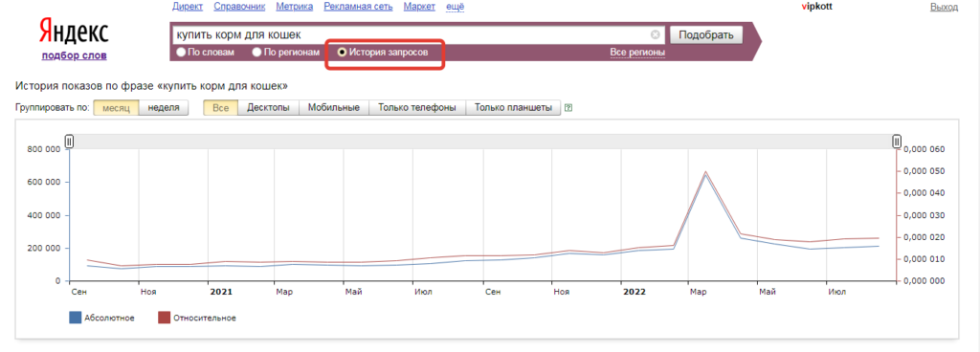Group data by неделя
Screen dimensions: 980x352
pyautogui.click(x=163, y=108)
